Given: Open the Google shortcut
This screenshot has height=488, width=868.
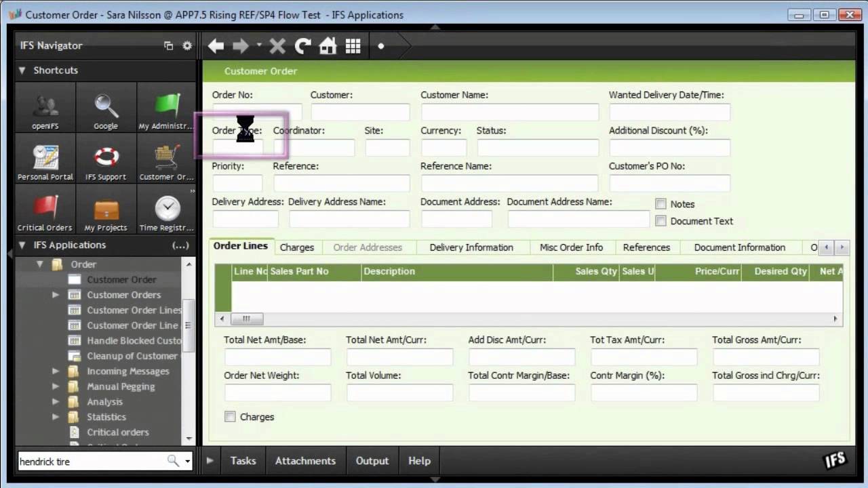Looking at the screenshot, I should pos(106,108).
